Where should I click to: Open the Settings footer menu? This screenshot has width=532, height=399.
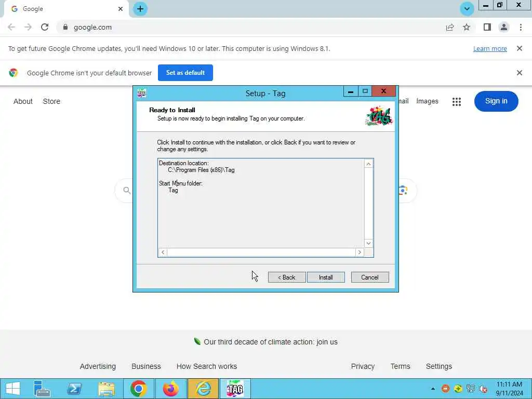pyautogui.click(x=438, y=366)
